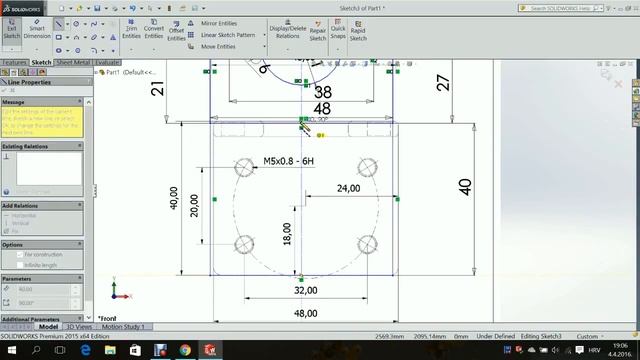Select the Ellipse sketch tool
Image resolution: width=640 pixels, height=360 pixels.
pos(94,37)
